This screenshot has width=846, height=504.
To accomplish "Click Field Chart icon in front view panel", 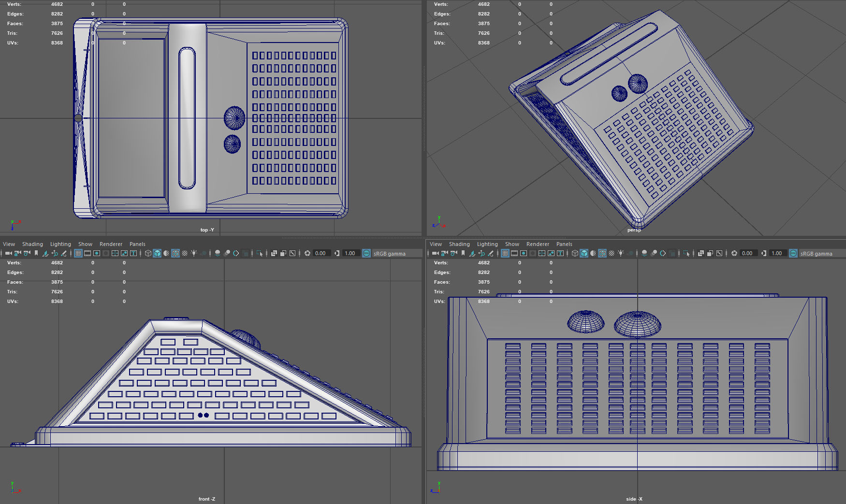I will [115, 253].
